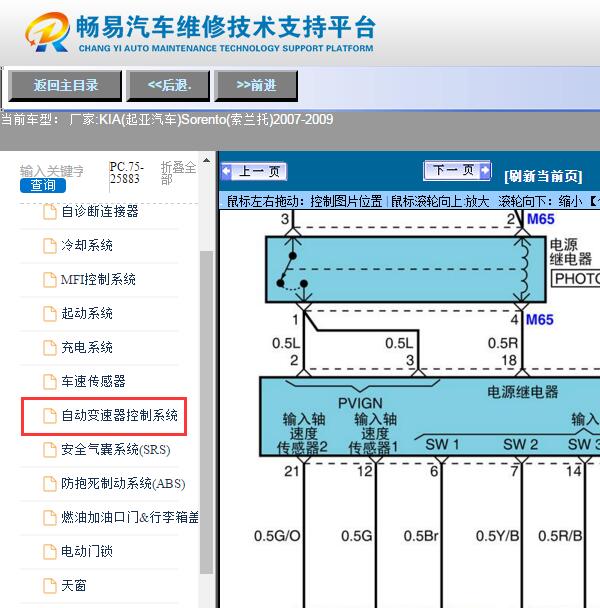Click the document icon beside MFI控制系统
Image resolution: width=600 pixels, height=608 pixels.
point(50,280)
